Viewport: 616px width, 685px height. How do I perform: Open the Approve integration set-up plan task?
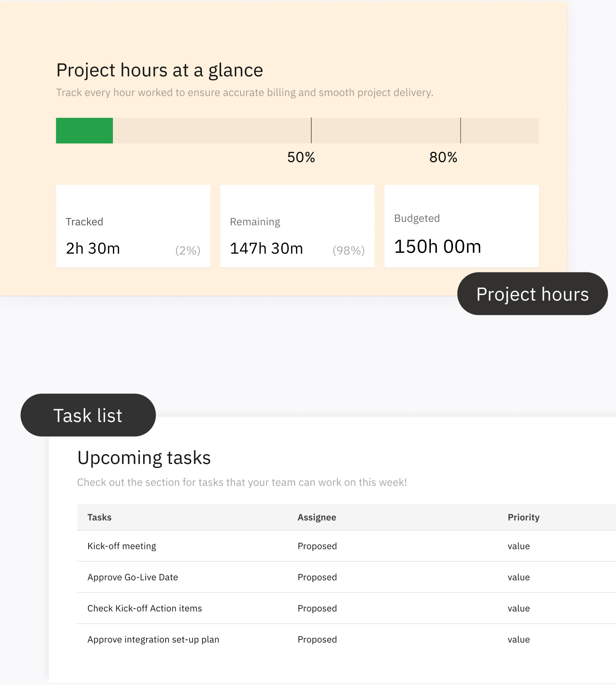tap(153, 640)
